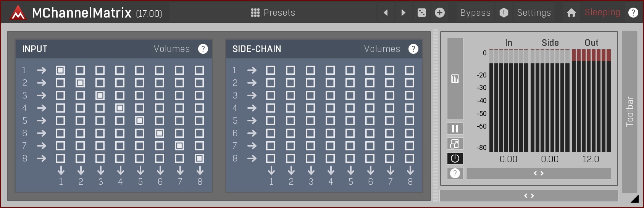Open the SIDE-CHAIN panel help icon
The height and width of the screenshot is (208, 644).
pos(413,49)
